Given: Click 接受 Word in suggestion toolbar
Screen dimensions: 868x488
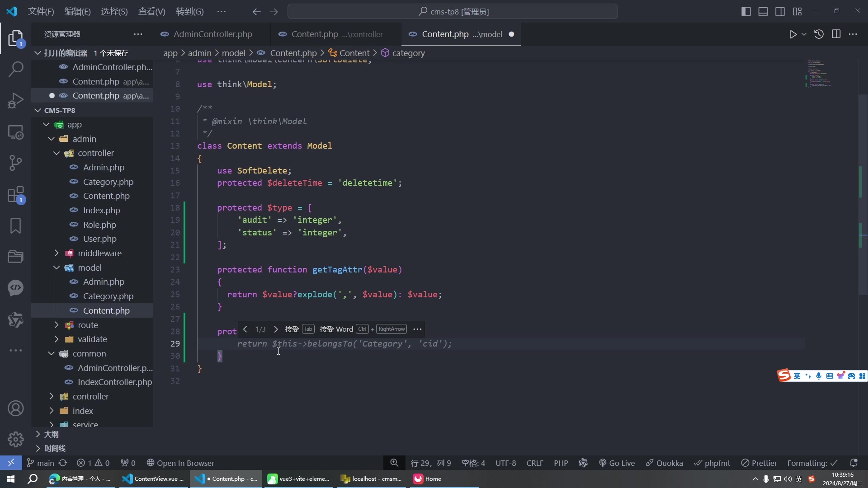Looking at the screenshot, I should (x=363, y=329).
